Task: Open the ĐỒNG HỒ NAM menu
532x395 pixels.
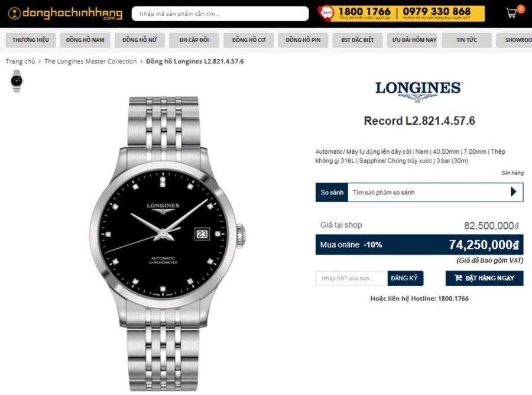Action: [x=85, y=40]
